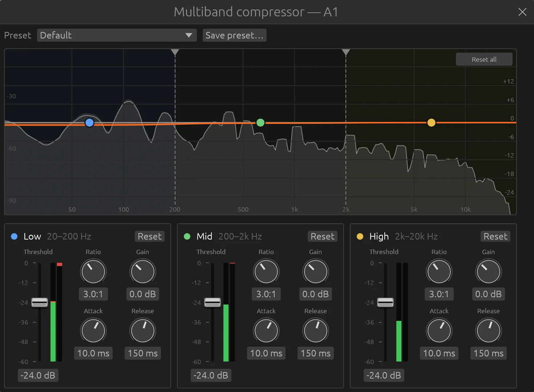Reset the Mid band
The width and height of the screenshot is (534, 392).
[x=323, y=236]
